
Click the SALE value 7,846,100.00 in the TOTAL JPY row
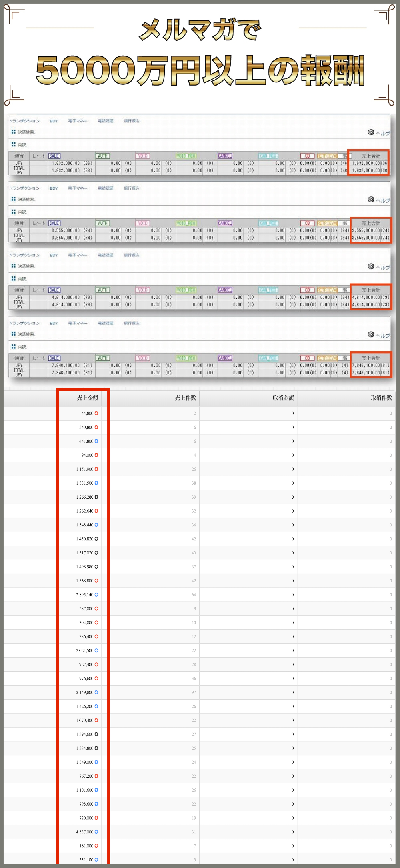[66, 373]
